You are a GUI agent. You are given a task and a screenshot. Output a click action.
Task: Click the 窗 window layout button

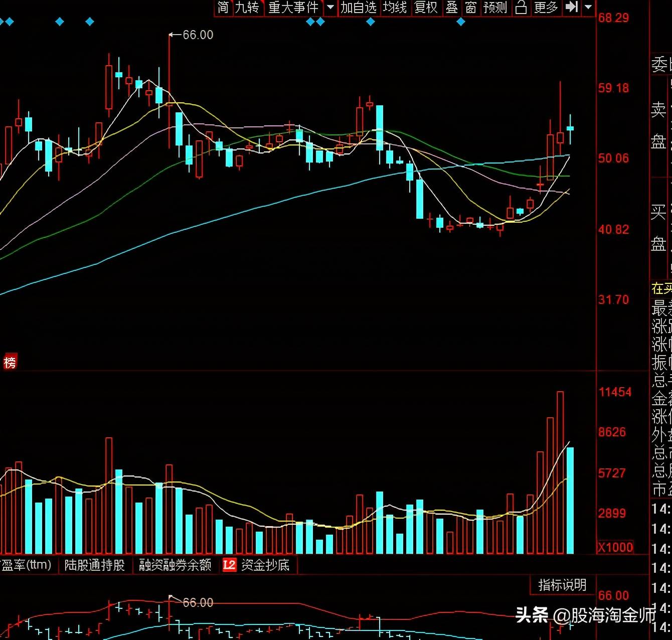click(x=470, y=8)
